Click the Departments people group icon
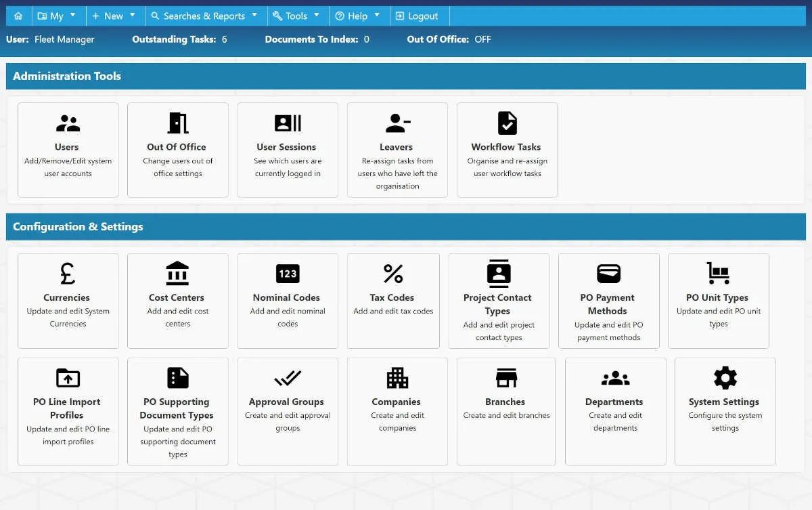 pyautogui.click(x=615, y=378)
